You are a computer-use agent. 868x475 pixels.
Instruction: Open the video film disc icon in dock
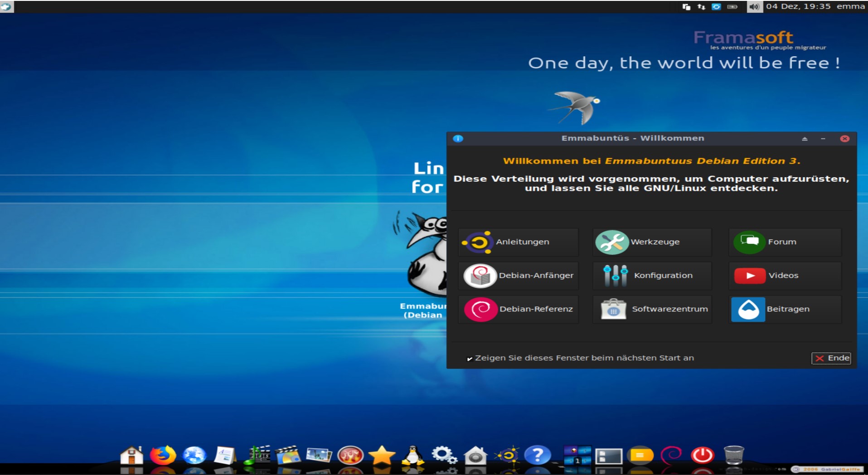pyautogui.click(x=288, y=455)
